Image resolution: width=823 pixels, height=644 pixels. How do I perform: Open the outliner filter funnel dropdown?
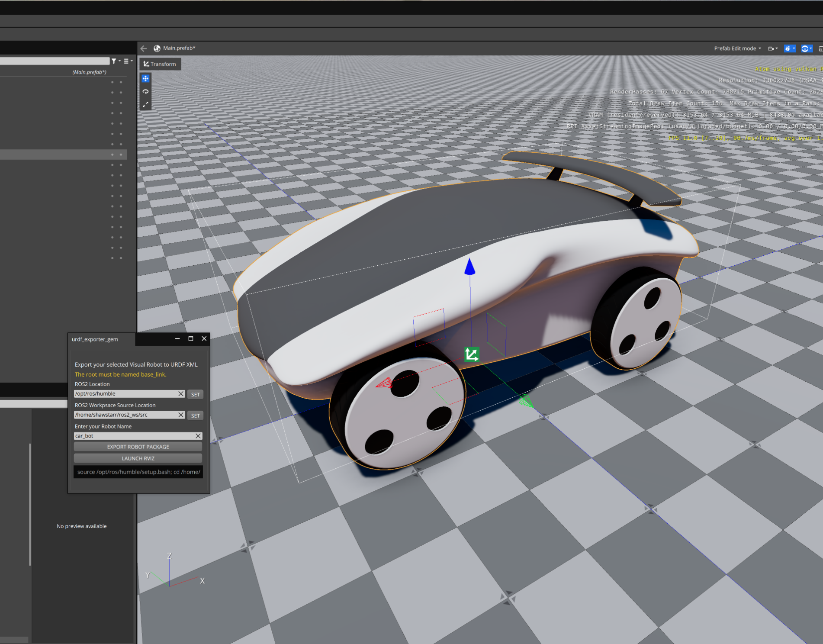click(115, 61)
